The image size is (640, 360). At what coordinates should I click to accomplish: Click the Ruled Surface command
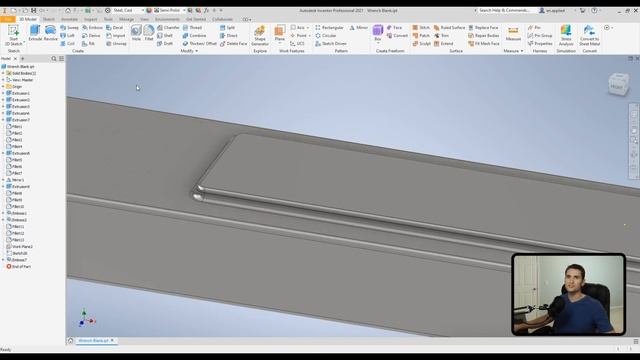pos(449,28)
